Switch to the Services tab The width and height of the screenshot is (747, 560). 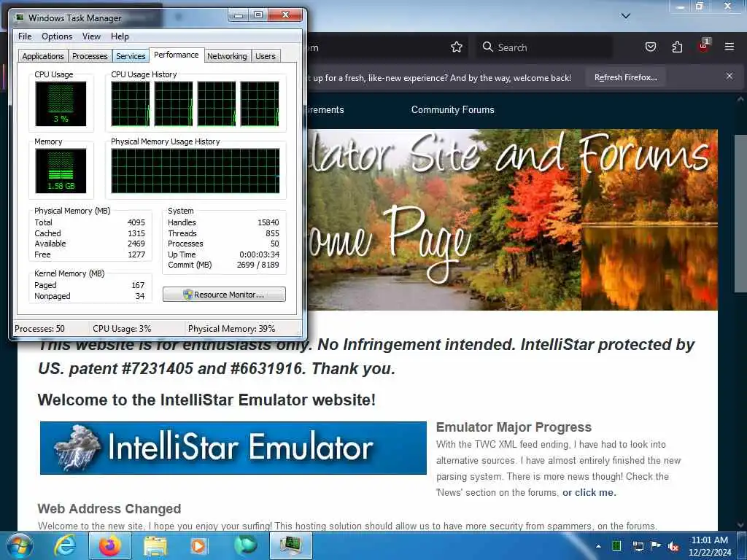[131, 56]
